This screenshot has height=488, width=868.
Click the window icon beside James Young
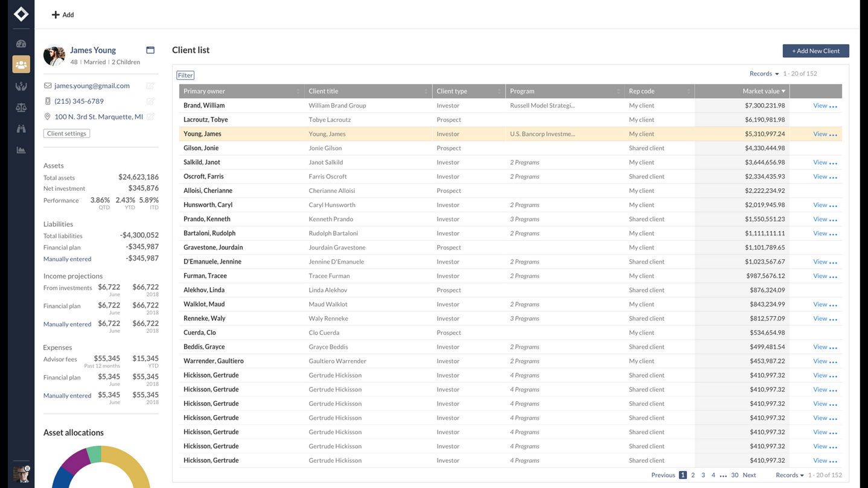click(x=150, y=50)
